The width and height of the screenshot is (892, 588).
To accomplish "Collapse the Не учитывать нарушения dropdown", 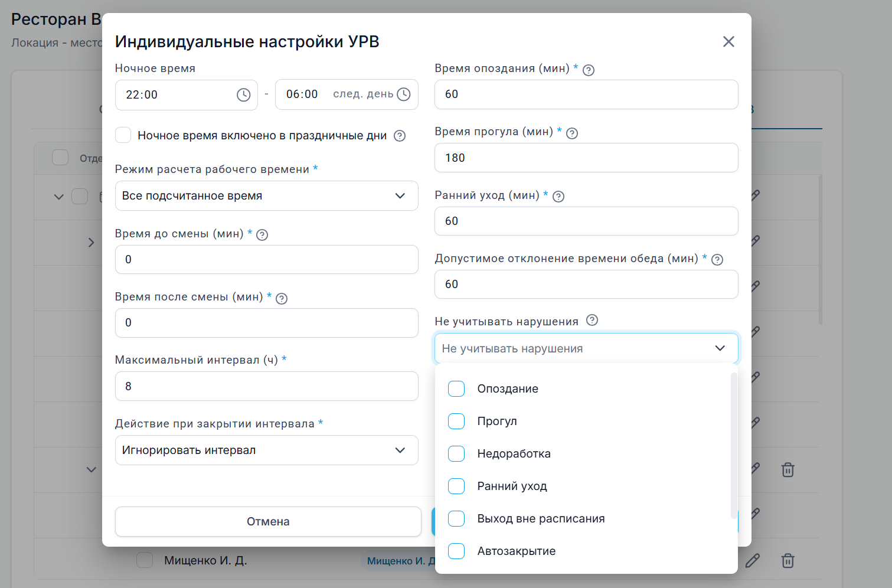I will tap(720, 348).
